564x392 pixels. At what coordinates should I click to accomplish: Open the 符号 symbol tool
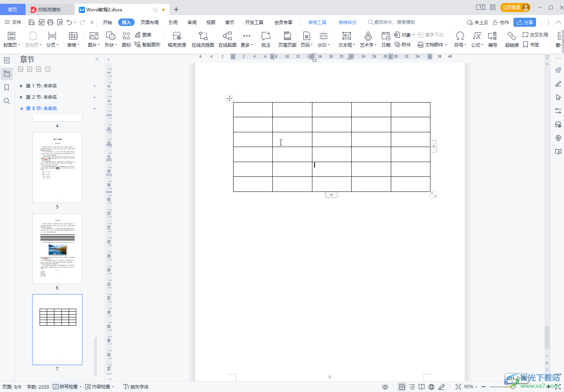click(460, 40)
